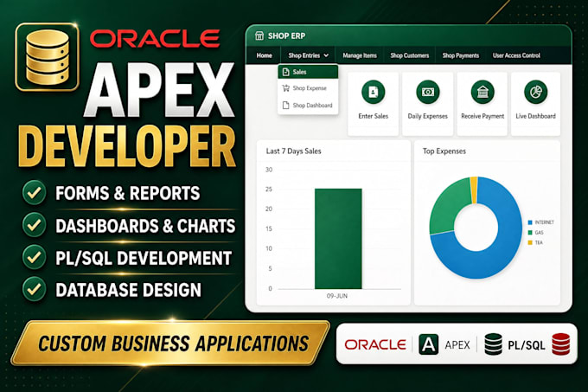The width and height of the screenshot is (588, 392).
Task: Click the green GAS legend swatch
Action: pyautogui.click(x=530, y=233)
